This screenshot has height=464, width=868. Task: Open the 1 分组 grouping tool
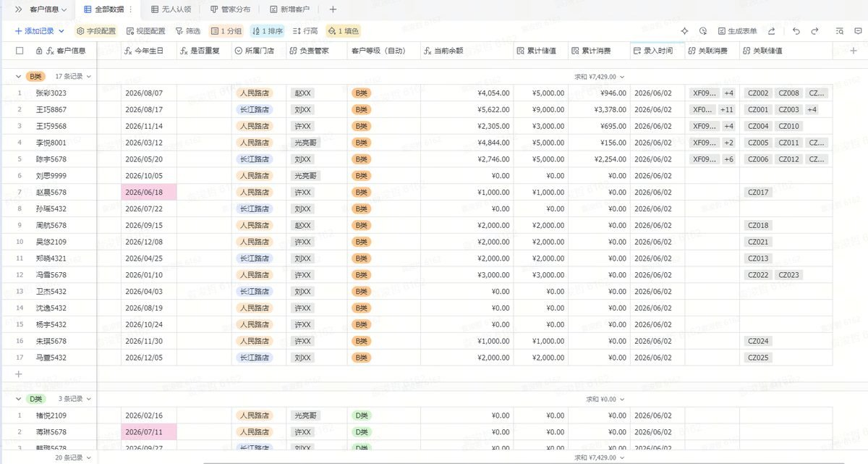click(226, 31)
